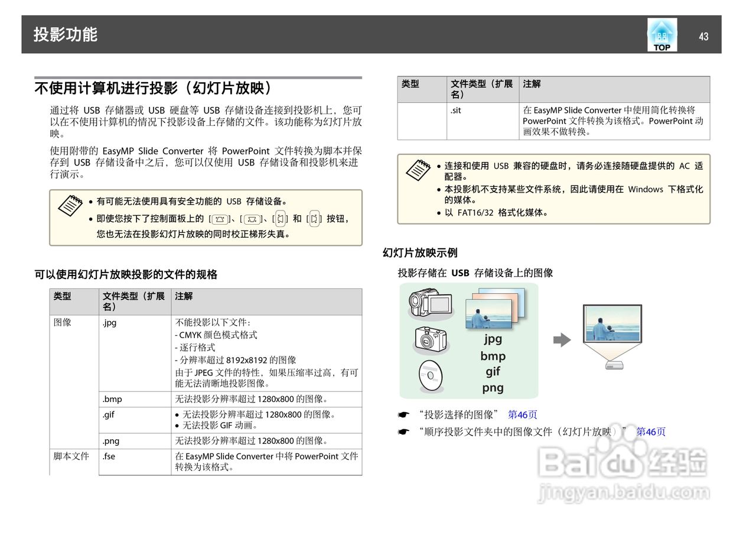Click the .bmp table cell
Screen dimensions: 756x535
[x=135, y=400]
